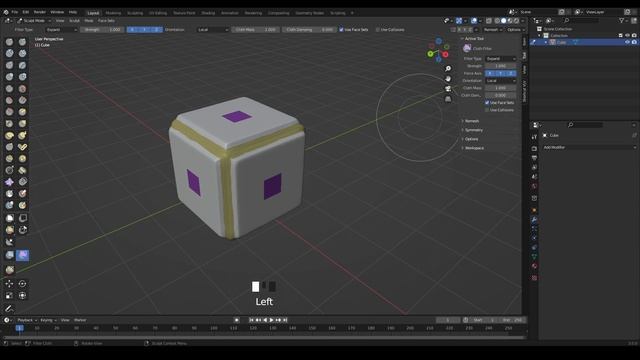Play the animation forward
The height and width of the screenshot is (360, 640).
(x=271, y=320)
